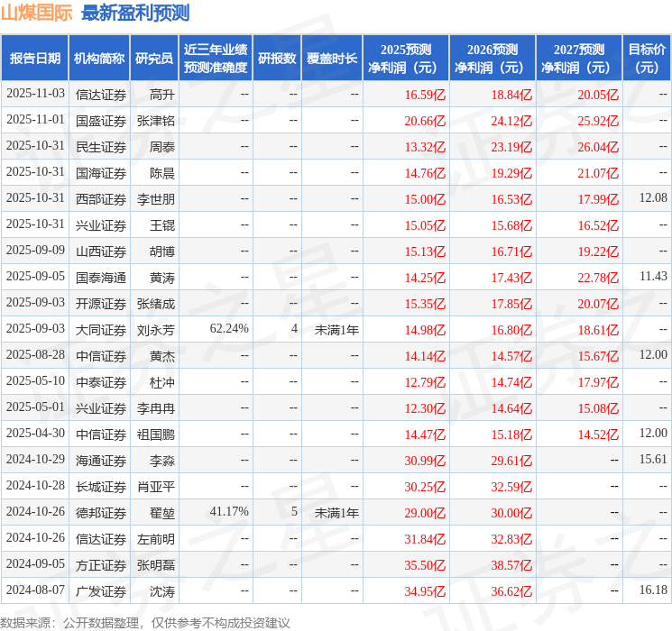The image size is (672, 631).
Task: Click analyst name 陈晨
Action: (x=162, y=173)
